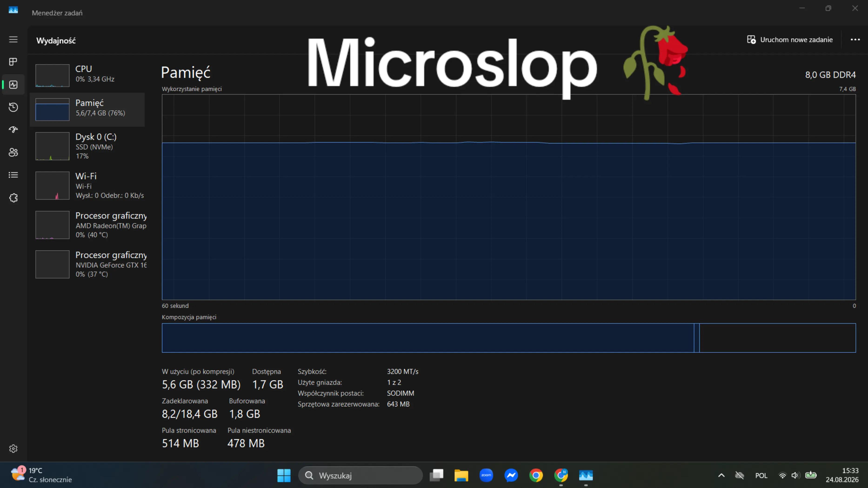Open the three-dot more options menu
Screen dimensions: 868x488
pyautogui.click(x=855, y=40)
